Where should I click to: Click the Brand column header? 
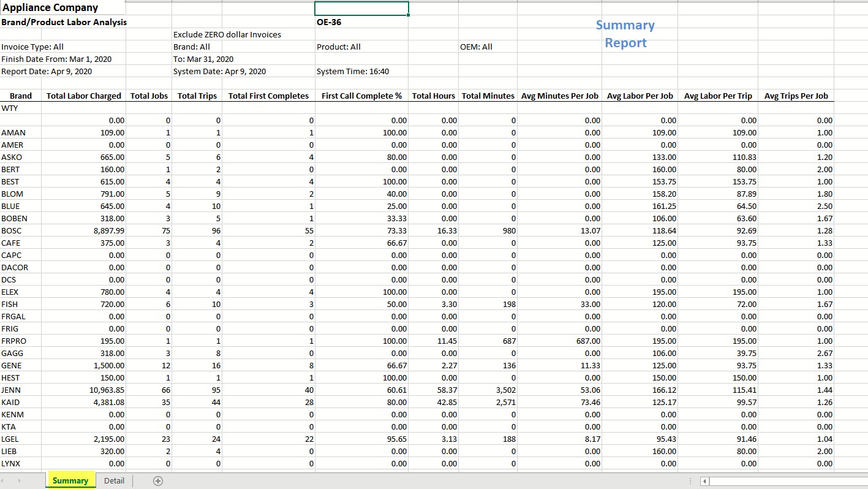coord(21,96)
